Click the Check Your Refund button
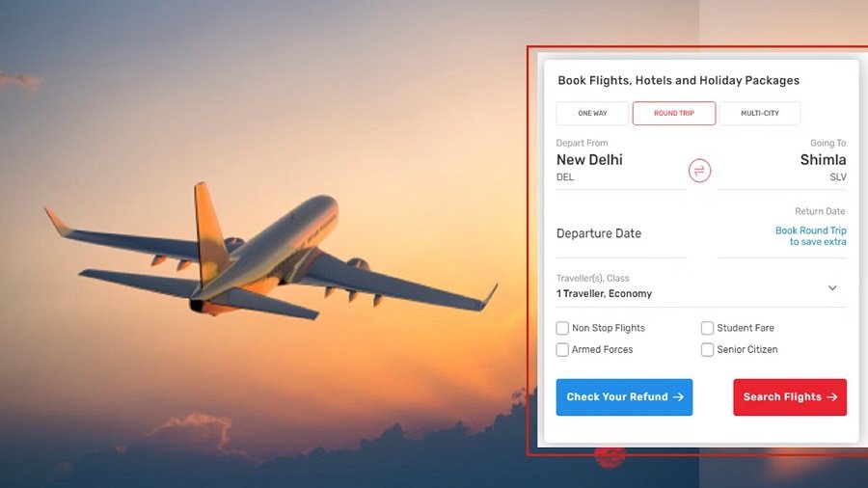 point(624,396)
